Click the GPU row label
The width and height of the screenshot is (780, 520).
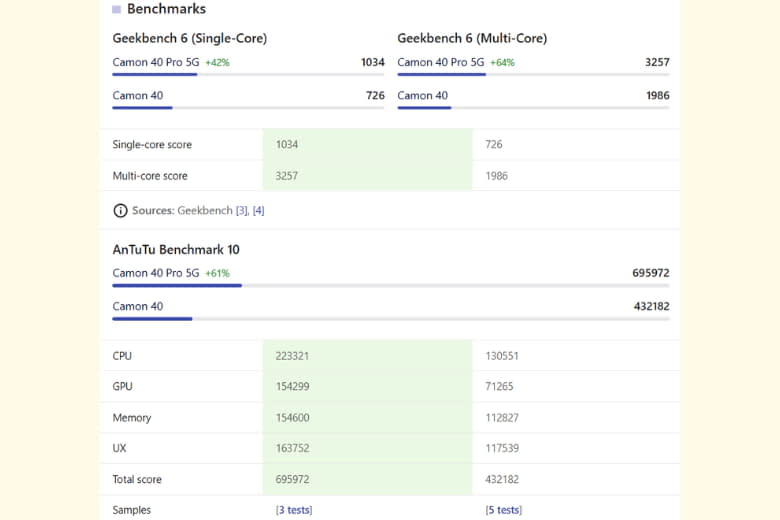pyautogui.click(x=122, y=387)
